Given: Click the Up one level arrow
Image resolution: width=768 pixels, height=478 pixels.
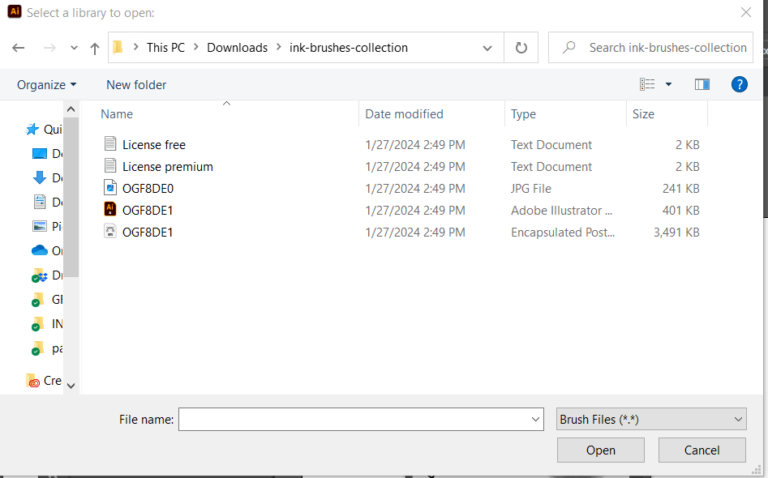Looking at the screenshot, I should point(95,48).
